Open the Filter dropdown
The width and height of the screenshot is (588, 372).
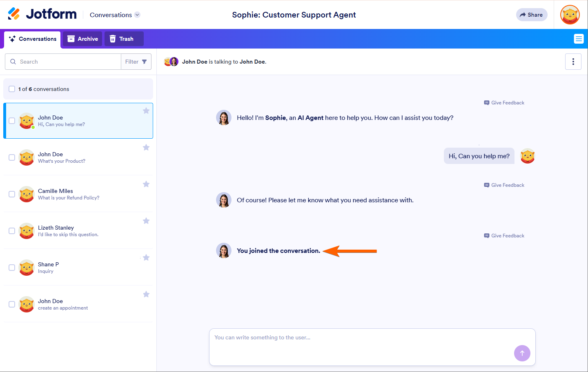point(136,62)
